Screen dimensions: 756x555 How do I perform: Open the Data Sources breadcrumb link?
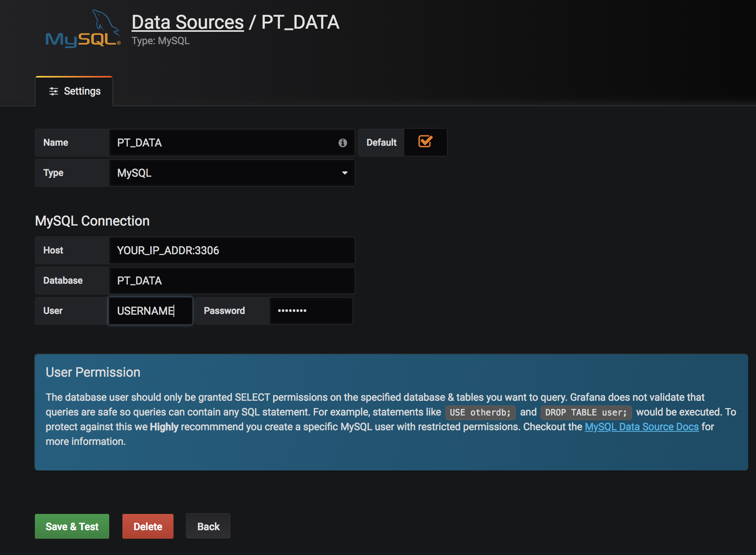tap(187, 22)
